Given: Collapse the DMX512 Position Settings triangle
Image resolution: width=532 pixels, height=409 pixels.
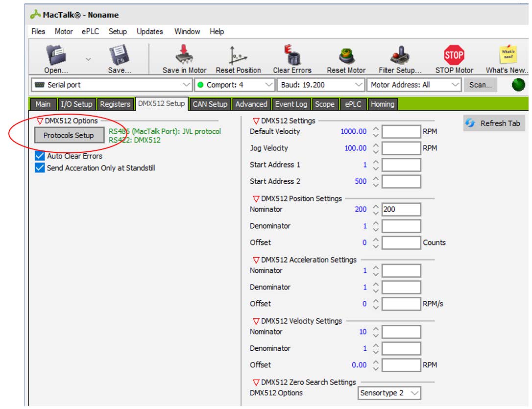Looking at the screenshot, I should [256, 199].
